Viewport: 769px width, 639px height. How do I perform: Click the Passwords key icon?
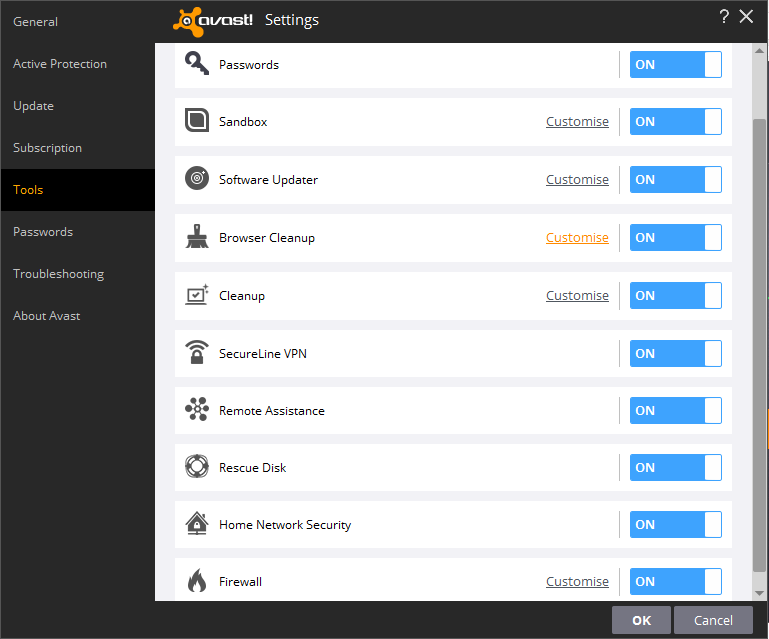[x=197, y=64]
